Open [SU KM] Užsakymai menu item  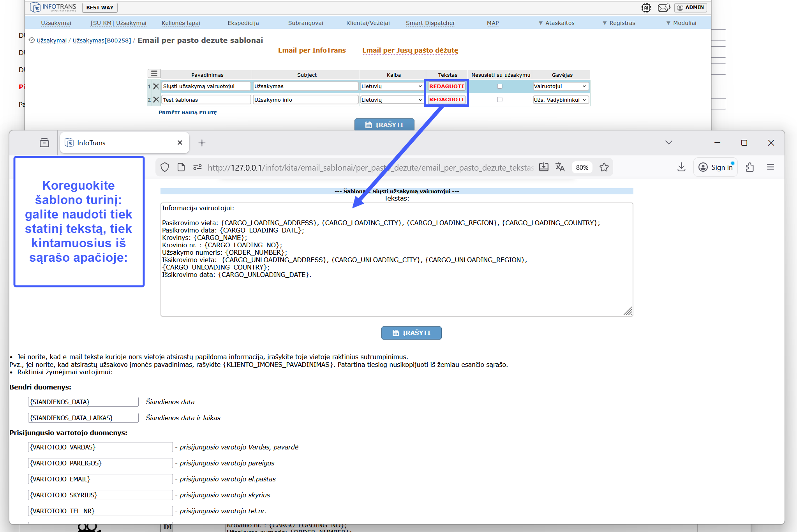[118, 23]
